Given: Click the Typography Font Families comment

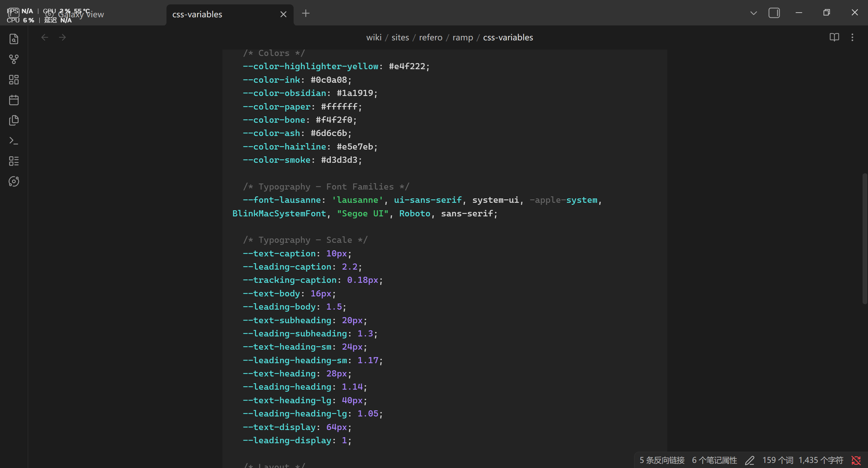Looking at the screenshot, I should coord(326,187).
